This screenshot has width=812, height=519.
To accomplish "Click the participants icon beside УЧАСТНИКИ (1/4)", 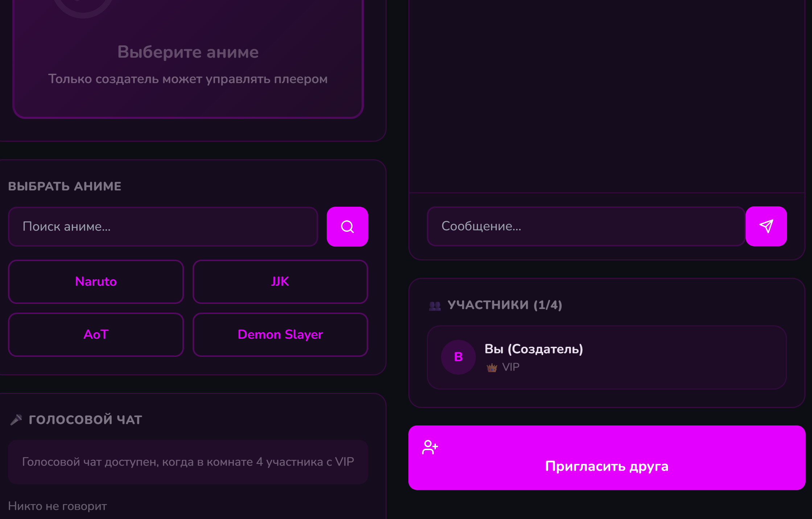I will [435, 305].
